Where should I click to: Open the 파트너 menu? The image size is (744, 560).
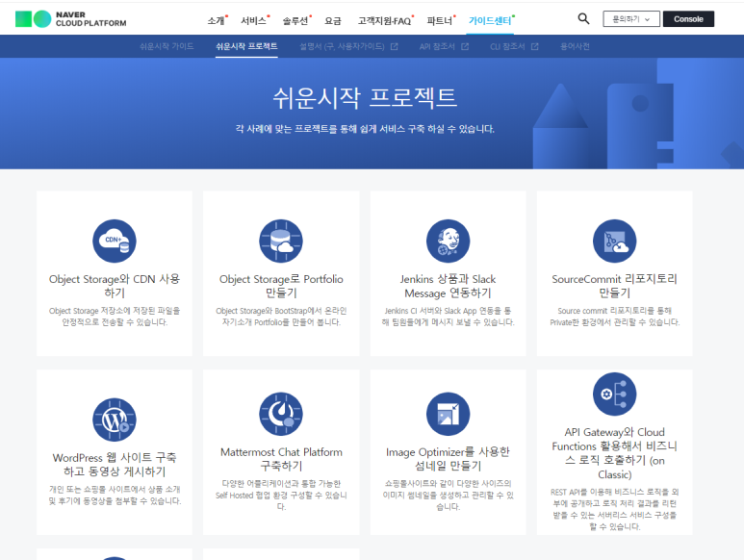[440, 21]
